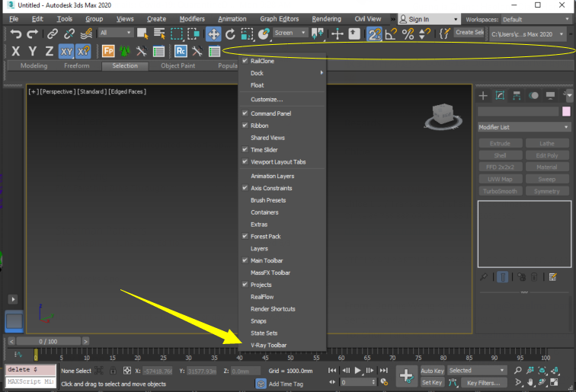The width and height of the screenshot is (576, 392).
Task: Open the Hierarchy tab in command panel
Action: pyautogui.click(x=517, y=96)
